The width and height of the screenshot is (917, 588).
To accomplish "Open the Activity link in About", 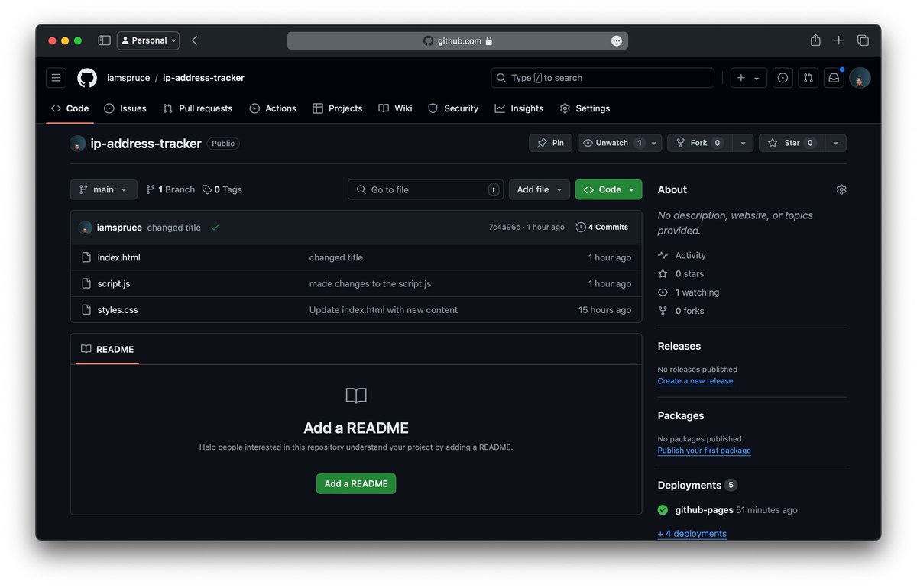I will coord(682,255).
